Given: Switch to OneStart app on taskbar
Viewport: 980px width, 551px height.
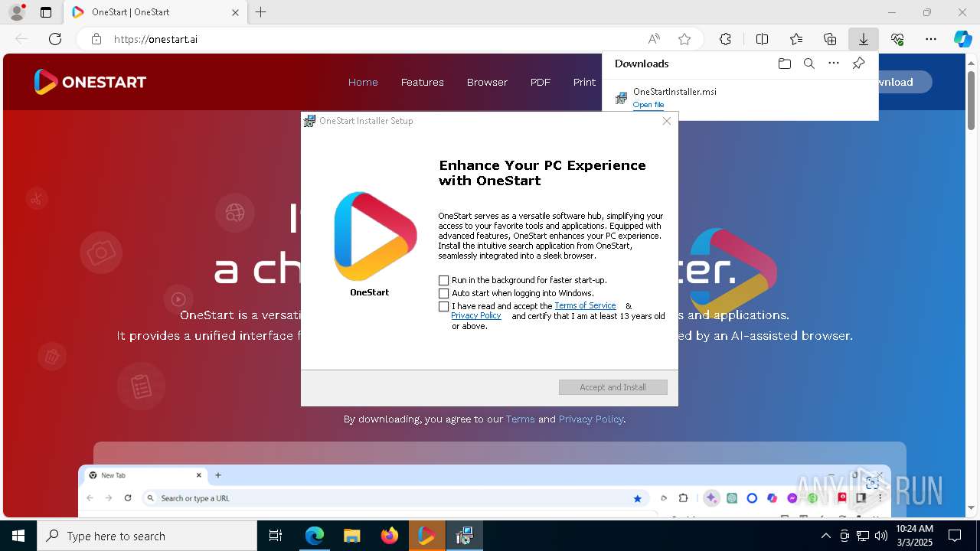Looking at the screenshot, I should click(427, 536).
